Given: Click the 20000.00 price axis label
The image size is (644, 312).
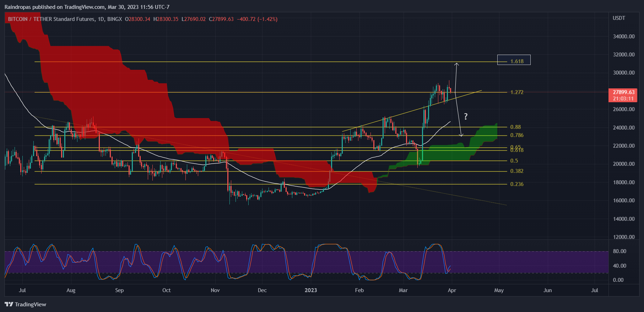Looking at the screenshot, I should 624,164.
